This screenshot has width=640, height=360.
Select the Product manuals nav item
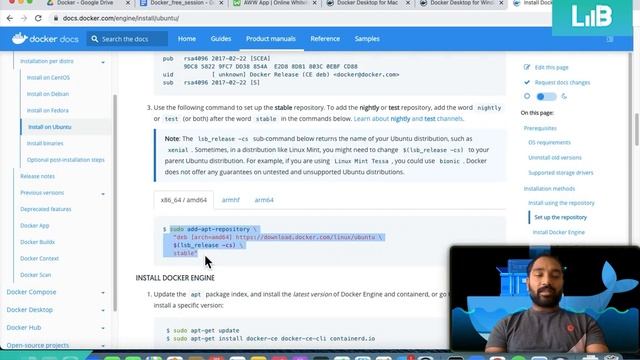pos(271,39)
